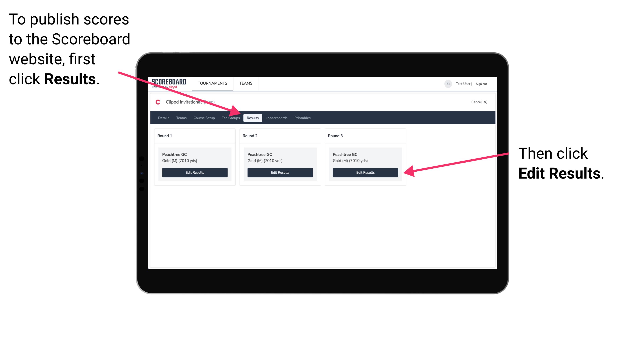This screenshot has width=644, height=346.
Task: Click the Gold tee yardage text Round 2
Action: coord(265,161)
